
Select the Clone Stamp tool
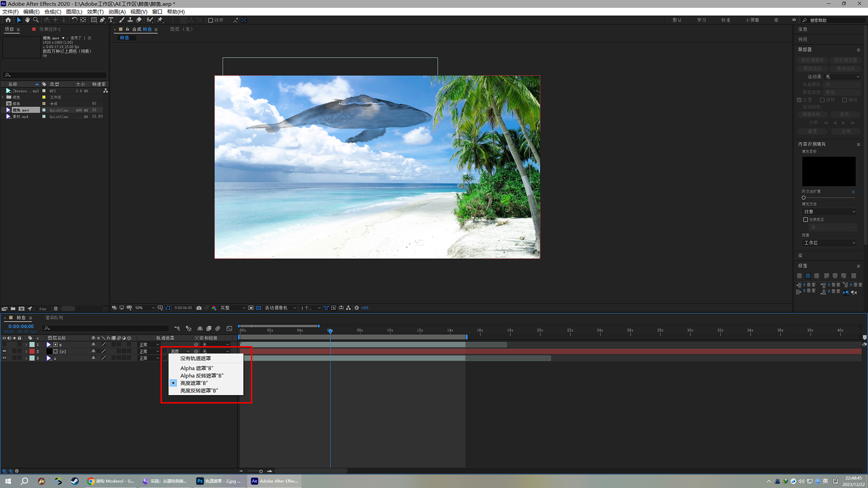(x=130, y=20)
